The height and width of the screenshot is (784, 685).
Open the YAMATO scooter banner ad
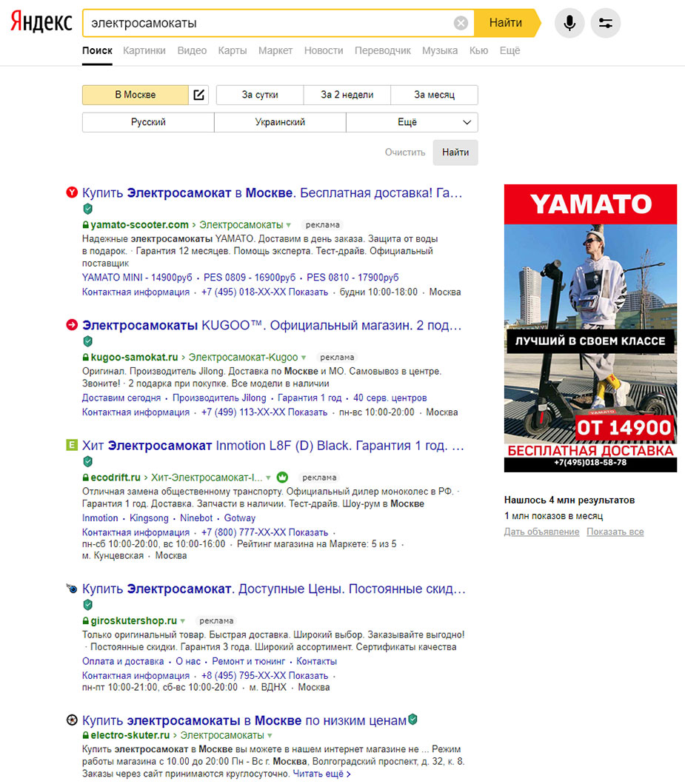590,328
